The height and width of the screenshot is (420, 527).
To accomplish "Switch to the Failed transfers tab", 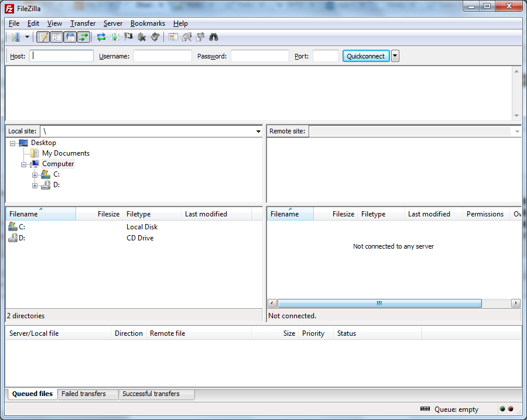I will 88,394.
